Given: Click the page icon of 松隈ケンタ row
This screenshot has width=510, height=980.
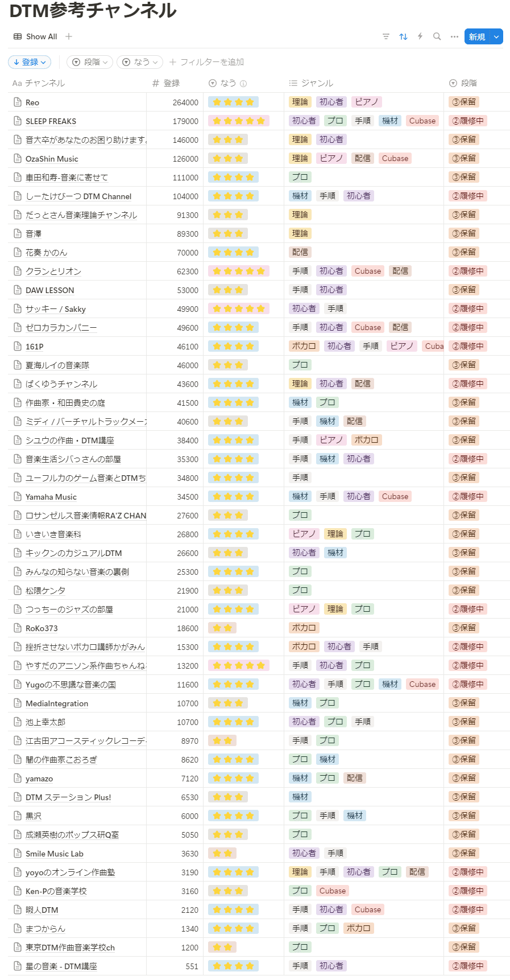Looking at the screenshot, I should coord(18,591).
